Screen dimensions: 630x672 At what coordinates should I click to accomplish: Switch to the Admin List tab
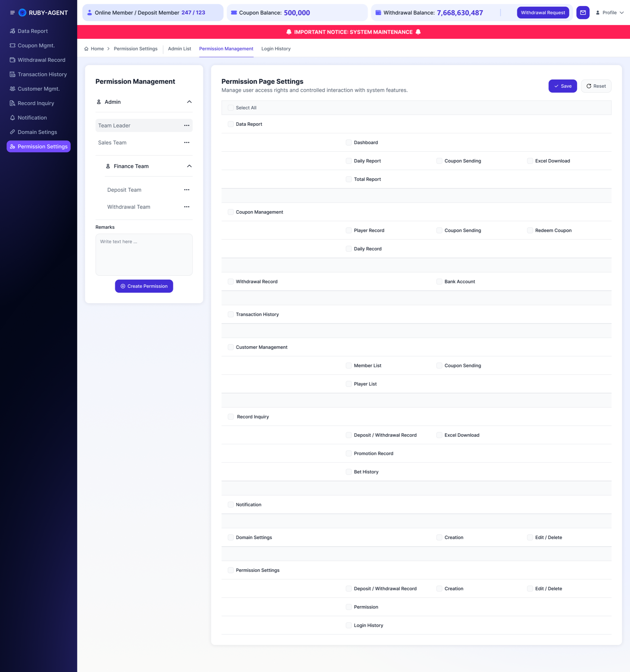[180, 49]
